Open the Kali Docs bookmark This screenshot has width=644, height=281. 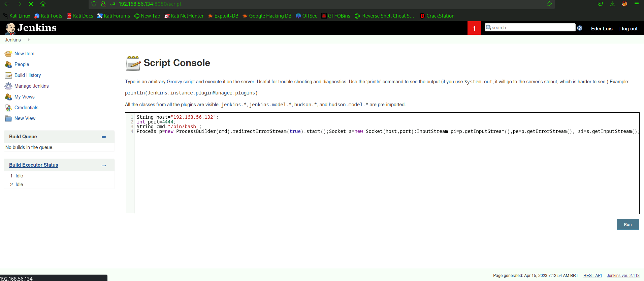click(x=80, y=16)
